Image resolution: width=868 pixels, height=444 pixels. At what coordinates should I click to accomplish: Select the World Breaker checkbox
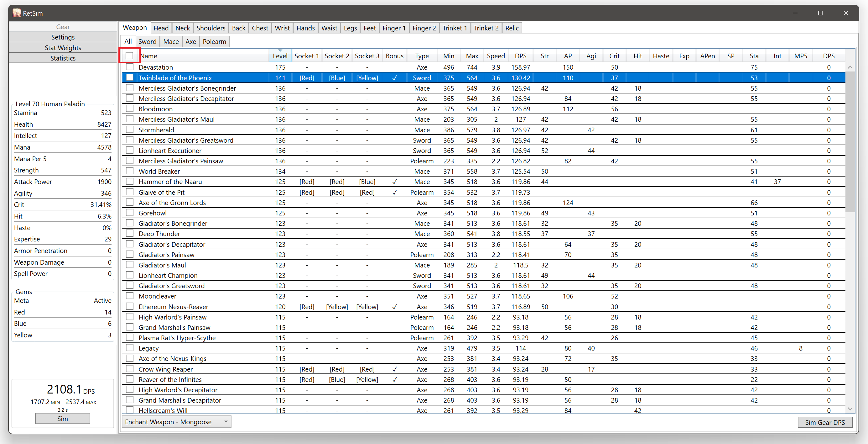tap(129, 171)
